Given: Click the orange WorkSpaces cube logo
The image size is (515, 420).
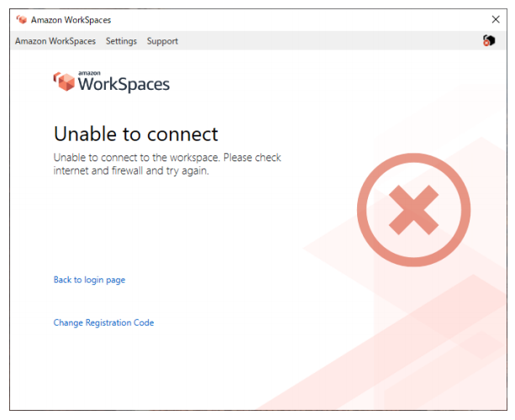Looking at the screenshot, I should point(64,81).
